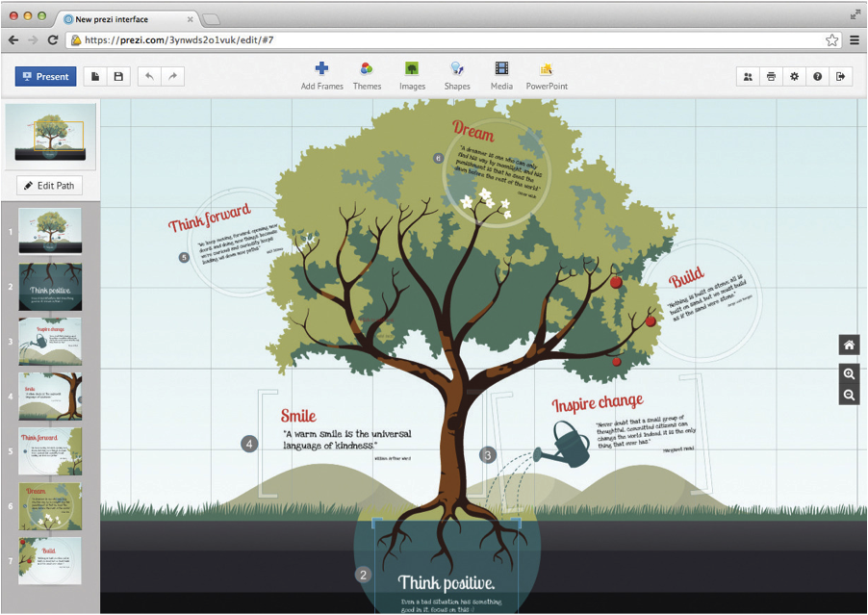Click the home overview button on canvas
The width and height of the screenshot is (868, 615).
pos(848,346)
